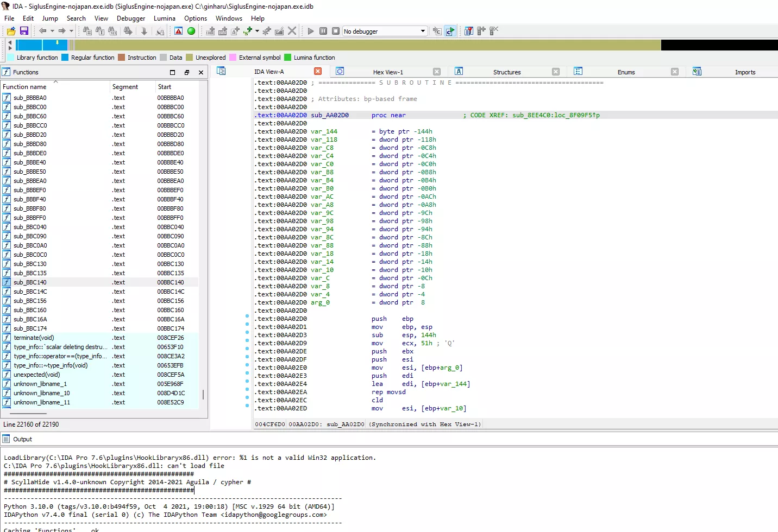Image resolution: width=778 pixels, height=532 pixels.
Task: Select sub_BBC160 in the Functions list
Action: [x=30, y=310]
